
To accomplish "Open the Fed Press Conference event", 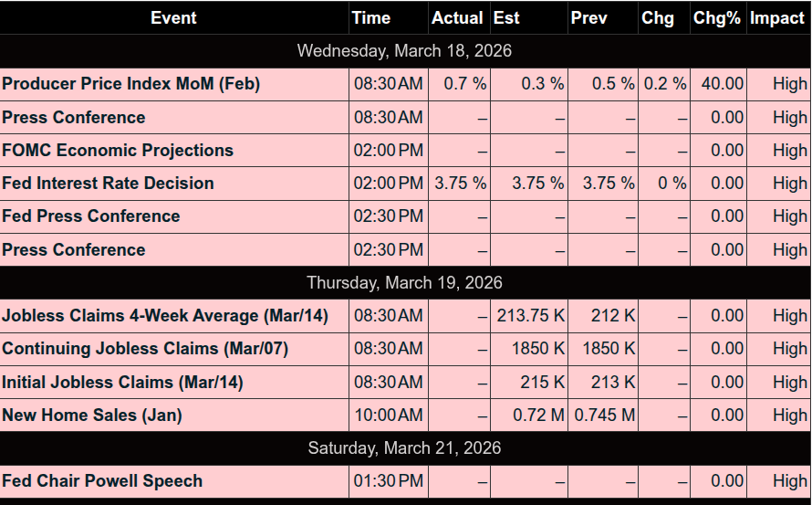I will pos(91,216).
